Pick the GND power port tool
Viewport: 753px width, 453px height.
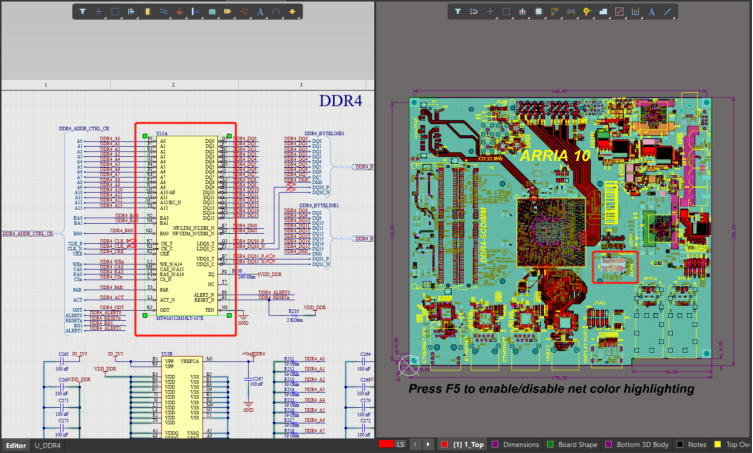179,12
